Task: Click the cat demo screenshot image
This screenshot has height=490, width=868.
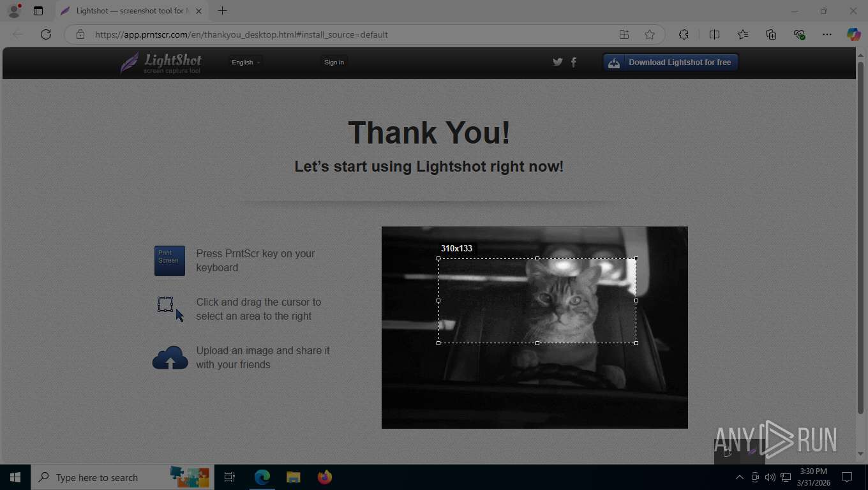Action: (x=535, y=327)
